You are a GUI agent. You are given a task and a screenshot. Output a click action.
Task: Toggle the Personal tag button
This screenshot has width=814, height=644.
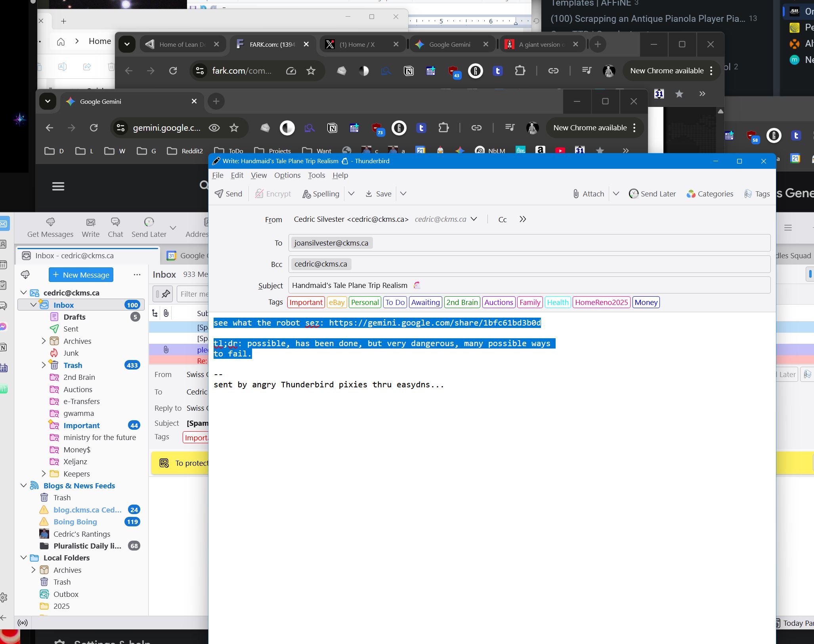tap(365, 302)
